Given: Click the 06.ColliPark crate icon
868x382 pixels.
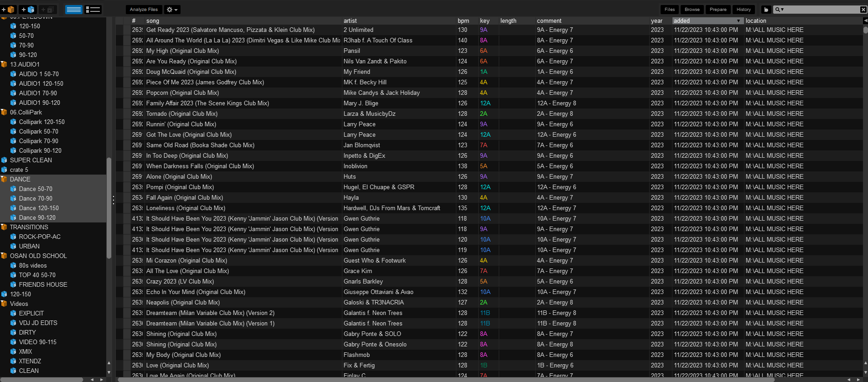Looking at the screenshot, I should point(4,112).
